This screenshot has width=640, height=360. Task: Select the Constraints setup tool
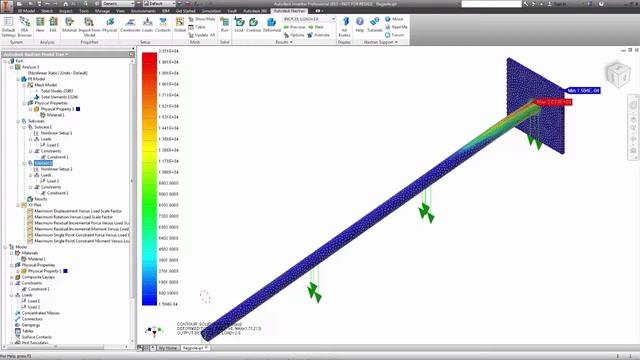pyautogui.click(x=130, y=24)
